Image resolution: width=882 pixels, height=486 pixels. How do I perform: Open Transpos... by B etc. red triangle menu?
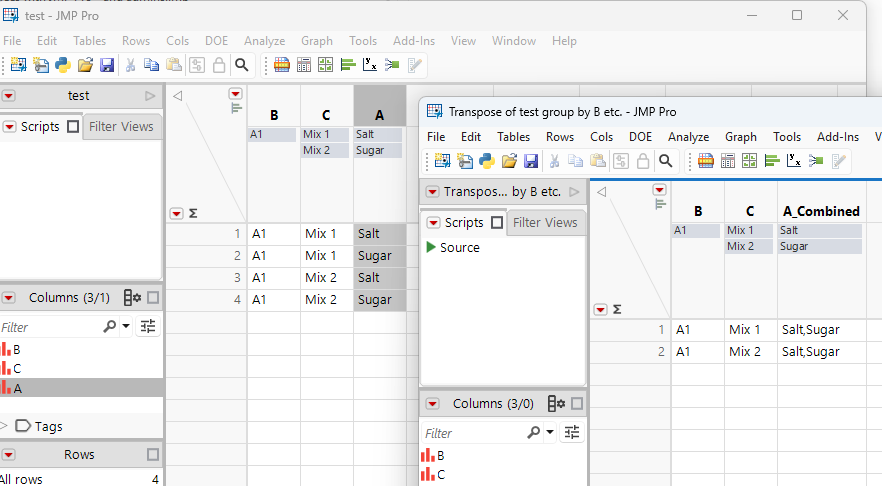tap(432, 192)
